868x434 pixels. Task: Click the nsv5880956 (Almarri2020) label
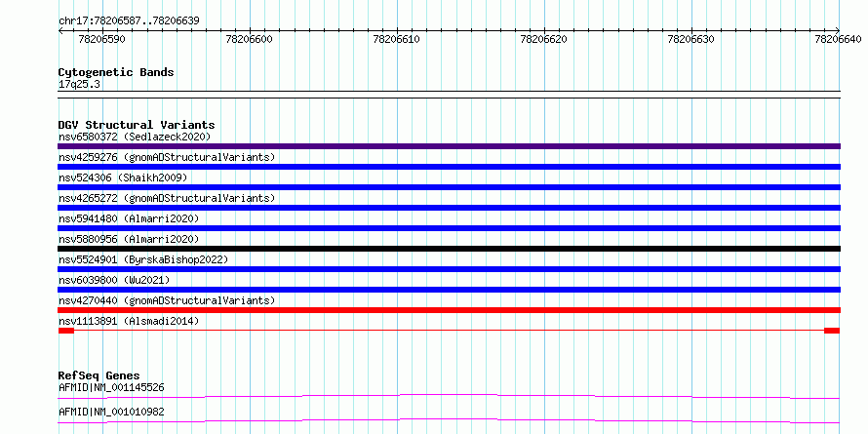129,239
